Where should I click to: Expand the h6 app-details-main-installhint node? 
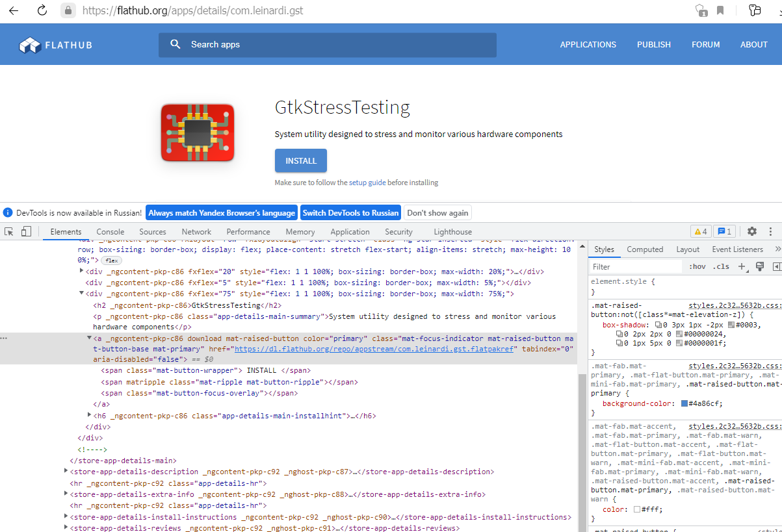coord(90,415)
